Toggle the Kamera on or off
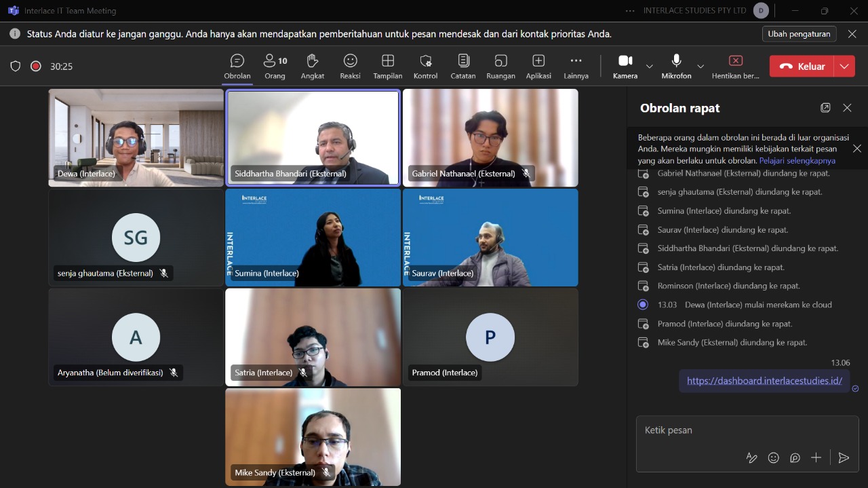 point(625,67)
